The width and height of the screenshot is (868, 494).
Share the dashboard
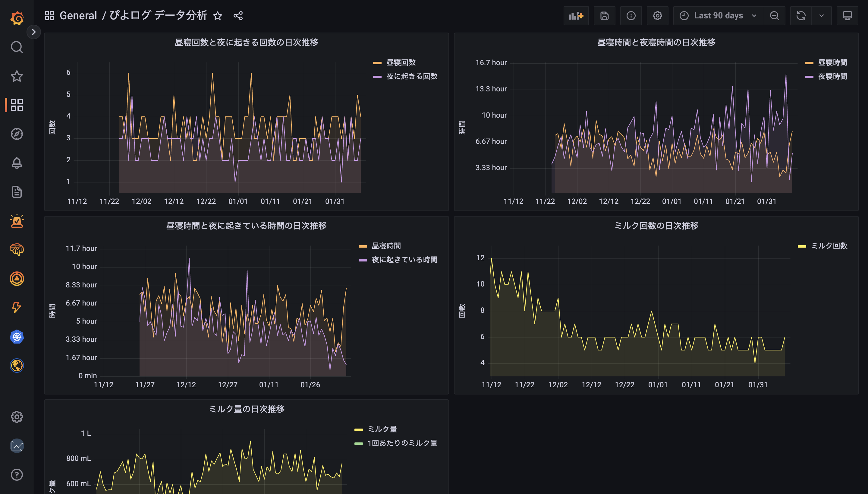238,16
